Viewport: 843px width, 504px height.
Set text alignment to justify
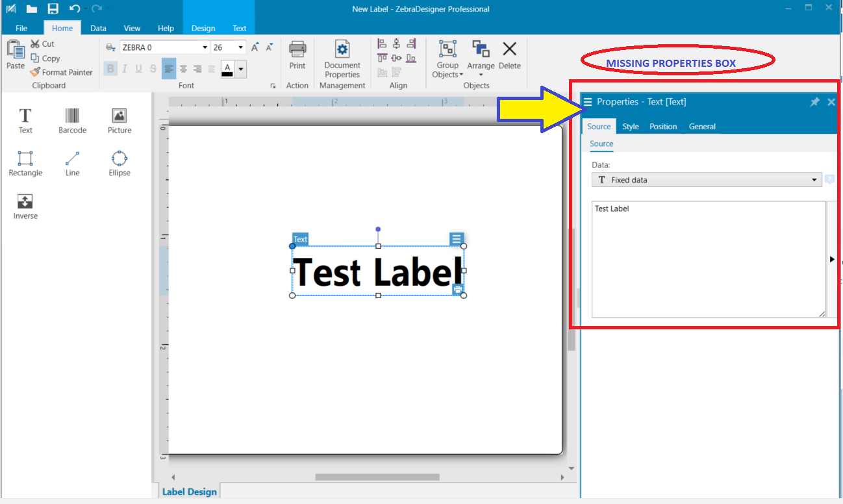(212, 69)
